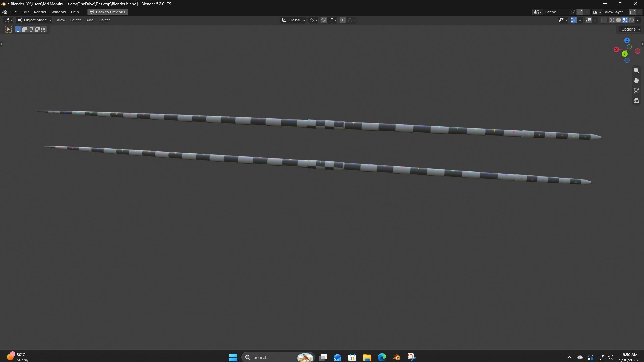
Task: Set selection mode to Extend
Action: coord(24,29)
